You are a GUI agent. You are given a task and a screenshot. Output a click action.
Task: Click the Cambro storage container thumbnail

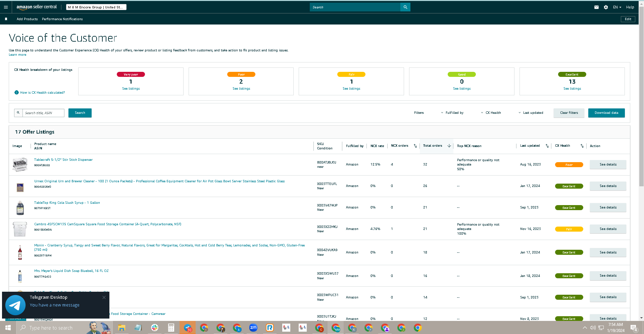20,229
